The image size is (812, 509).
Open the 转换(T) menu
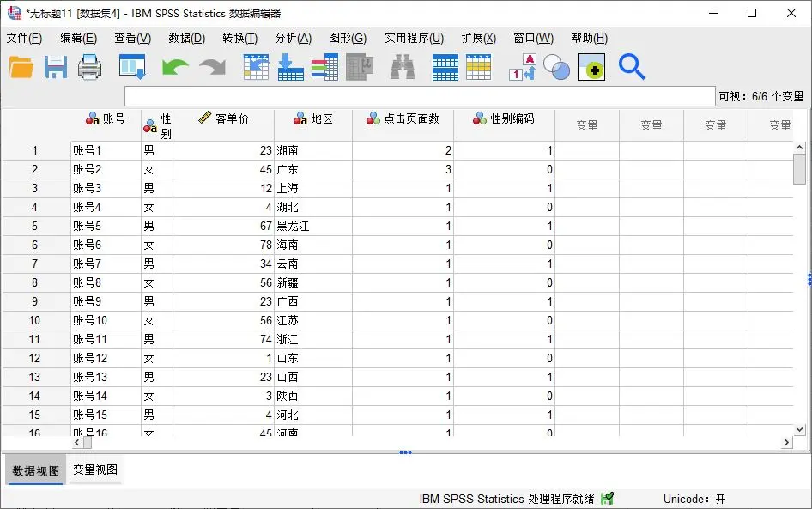point(239,39)
